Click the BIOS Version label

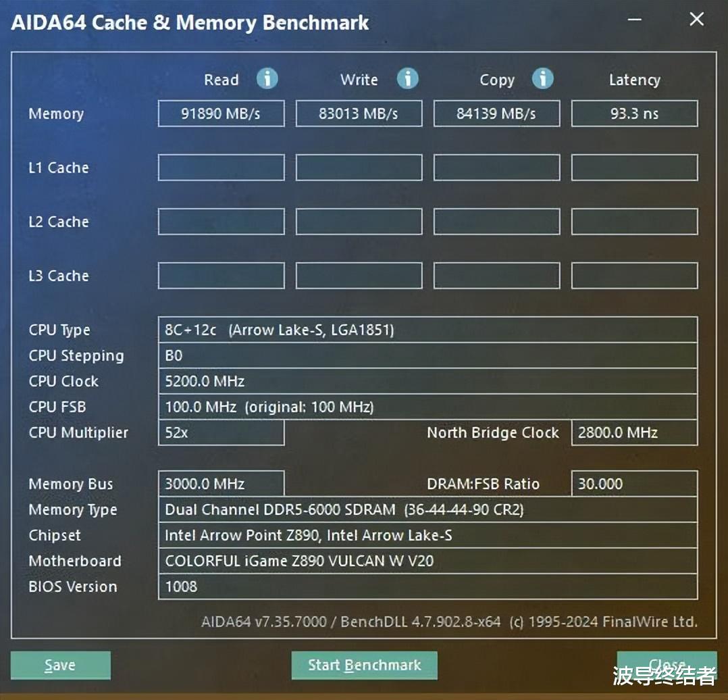[72, 586]
